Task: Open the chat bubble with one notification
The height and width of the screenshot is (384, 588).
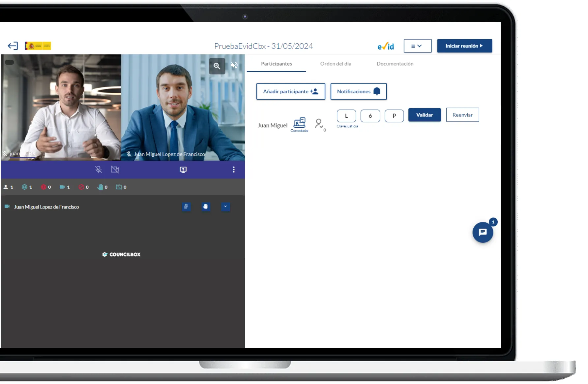Action: 483,233
